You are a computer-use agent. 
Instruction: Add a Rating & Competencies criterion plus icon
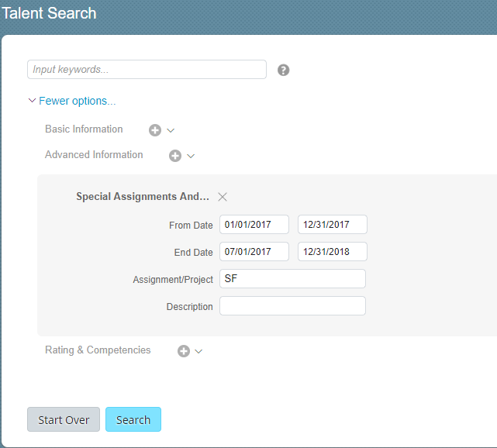tap(184, 351)
